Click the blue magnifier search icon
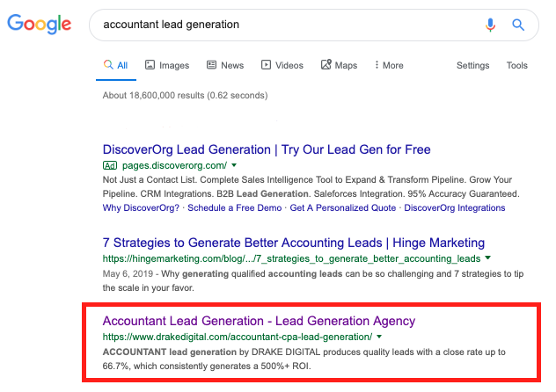This screenshot has width=556, height=392. (x=518, y=25)
